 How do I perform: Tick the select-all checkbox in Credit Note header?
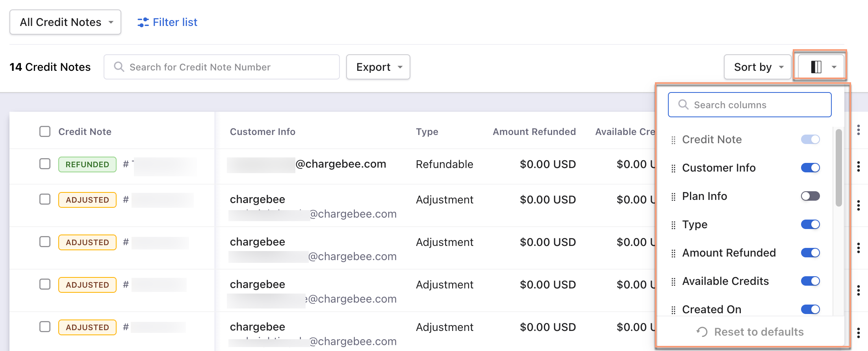(x=45, y=131)
